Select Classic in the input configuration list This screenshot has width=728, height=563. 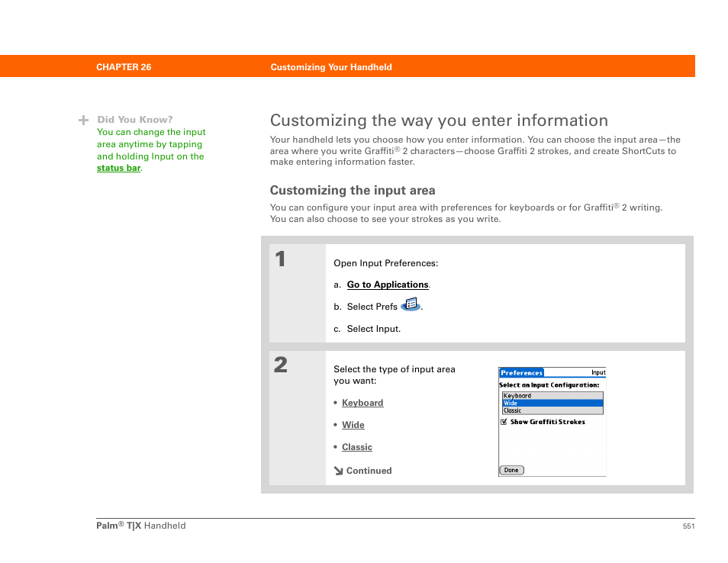[552, 410]
